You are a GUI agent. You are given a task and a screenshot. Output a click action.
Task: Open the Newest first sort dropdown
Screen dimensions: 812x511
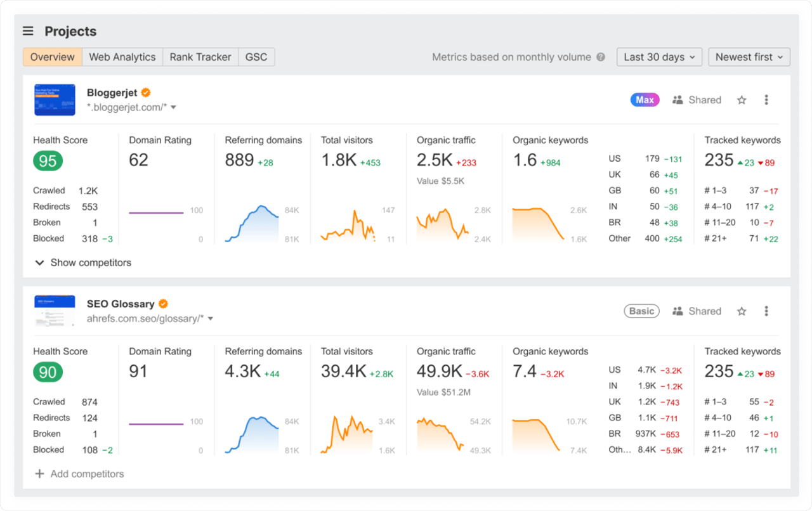749,57
